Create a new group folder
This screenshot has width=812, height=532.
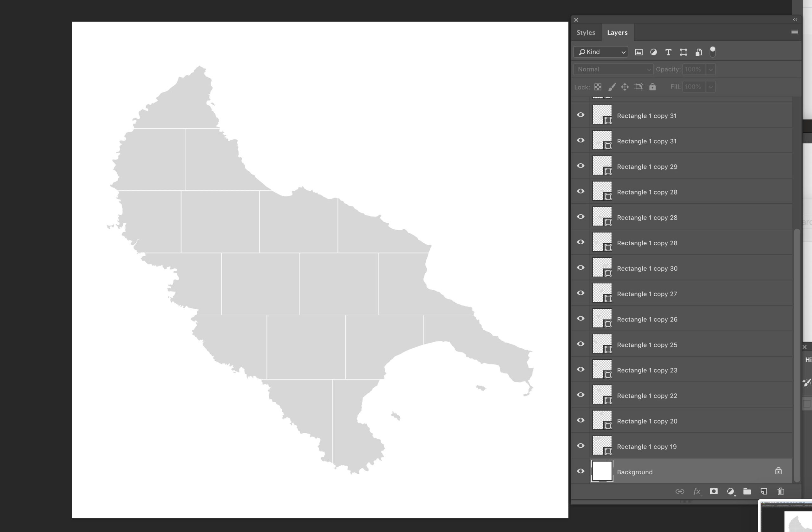click(747, 491)
